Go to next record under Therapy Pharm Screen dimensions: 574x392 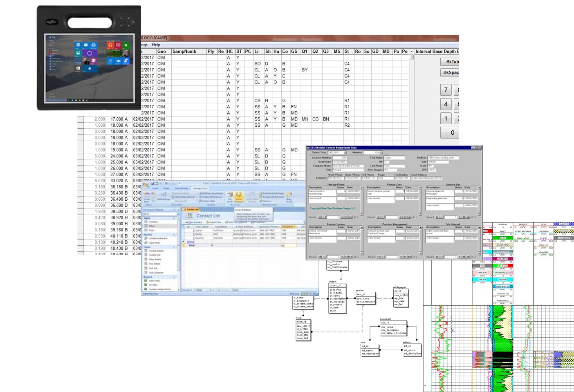point(342,217)
